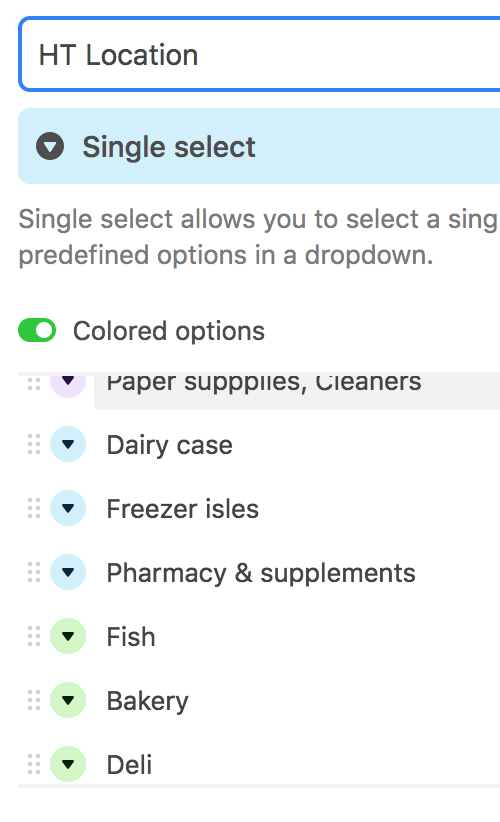Viewport: 500px width, 822px height.
Task: Click the drag handle beside Fish
Action: click(x=34, y=636)
